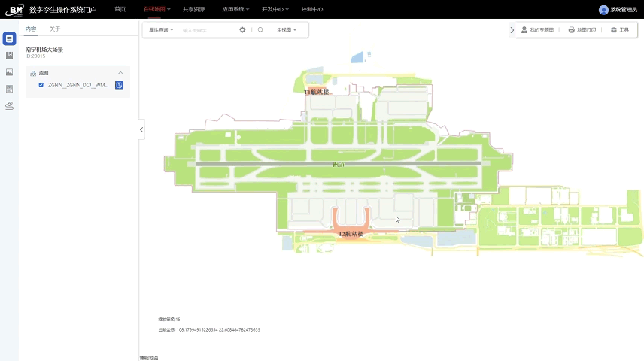Click the 我的专题图 button
The width and height of the screenshot is (644, 361).
tap(537, 30)
